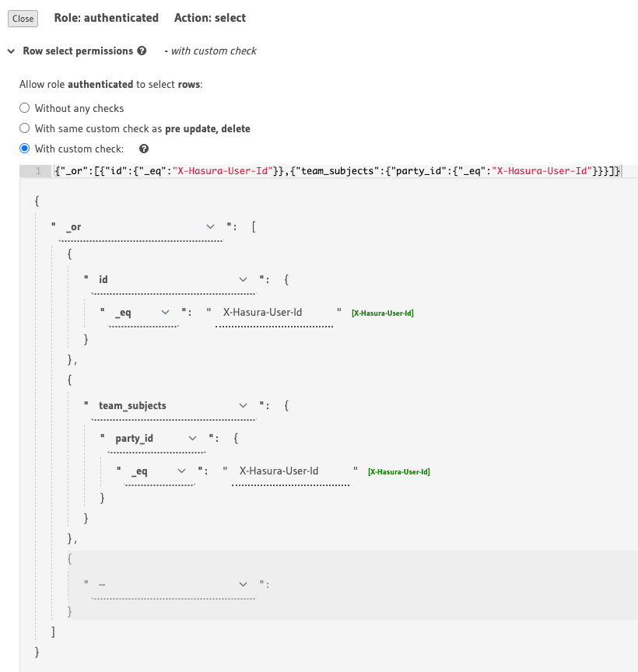Collapse the Row select permissions section chevron

11,51
